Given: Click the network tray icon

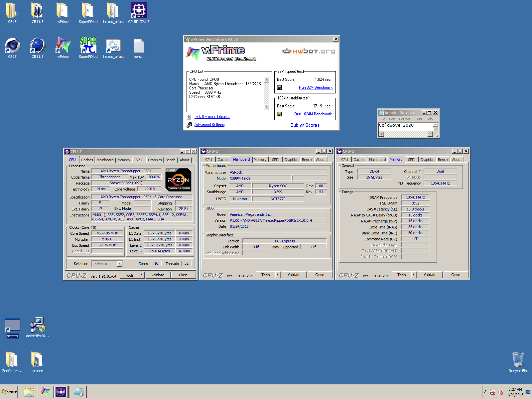Looking at the screenshot, I should click(x=493, y=392).
